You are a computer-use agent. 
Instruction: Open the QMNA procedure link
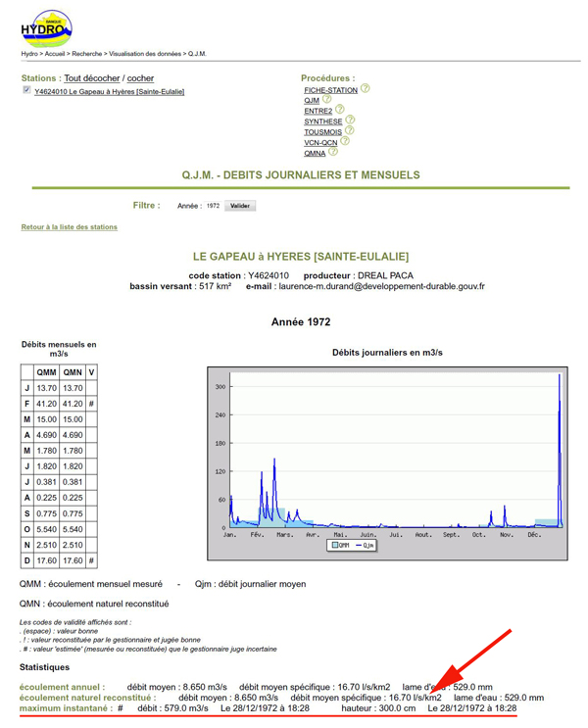(x=315, y=154)
